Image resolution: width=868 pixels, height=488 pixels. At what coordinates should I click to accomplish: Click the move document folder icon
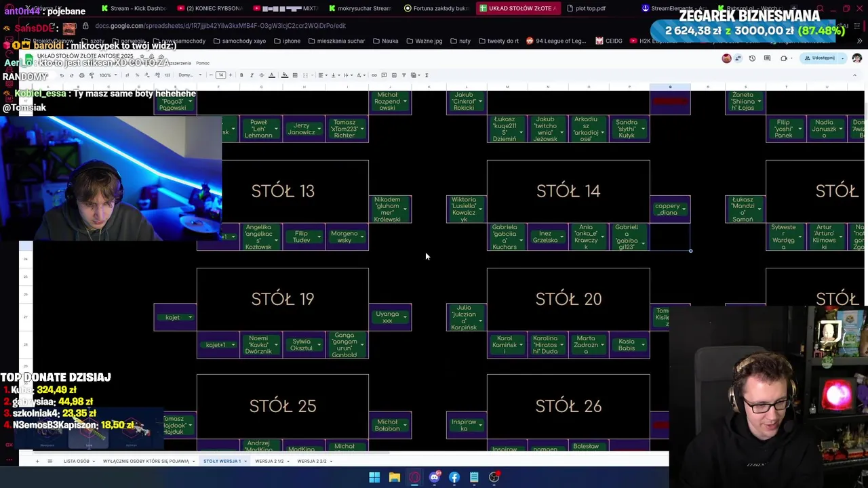tap(151, 56)
